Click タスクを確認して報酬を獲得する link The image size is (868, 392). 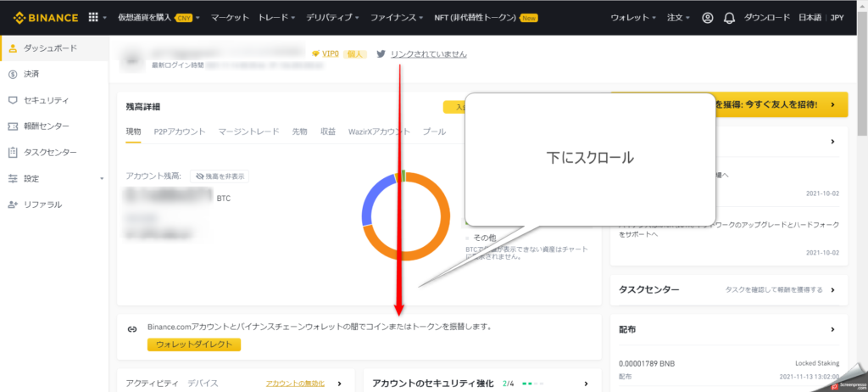[x=774, y=290]
